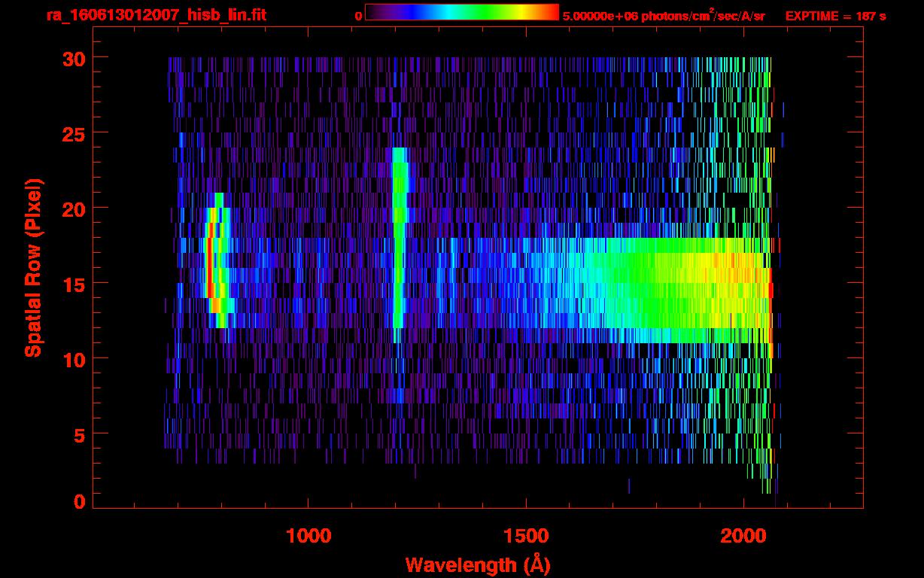
Task: Click the 1500 wavelength tick label
Action: tap(526, 536)
